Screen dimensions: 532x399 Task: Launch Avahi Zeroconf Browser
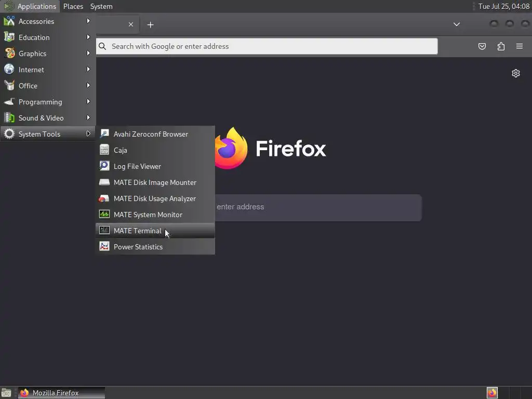(155, 134)
